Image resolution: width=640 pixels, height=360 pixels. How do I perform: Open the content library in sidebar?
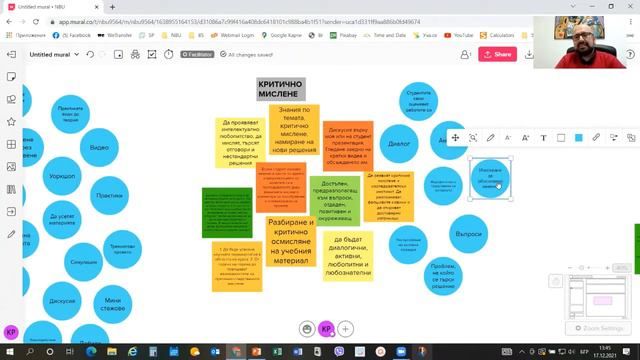click(11, 189)
